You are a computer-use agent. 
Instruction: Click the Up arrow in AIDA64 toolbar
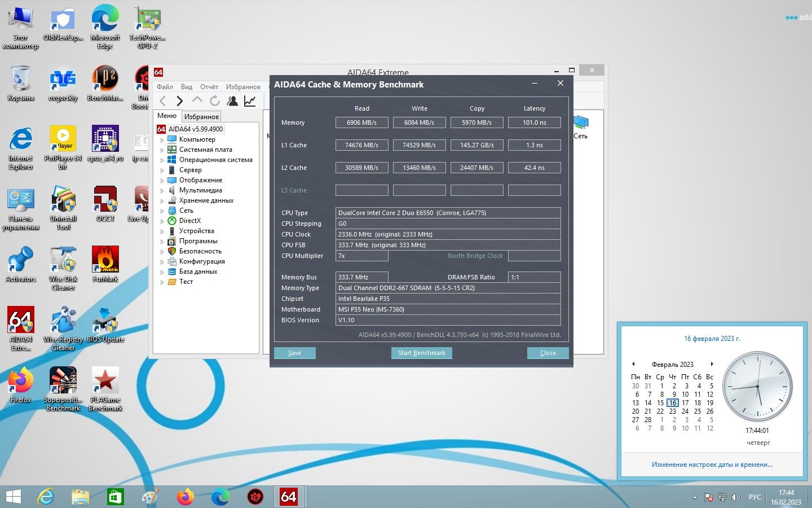click(197, 100)
